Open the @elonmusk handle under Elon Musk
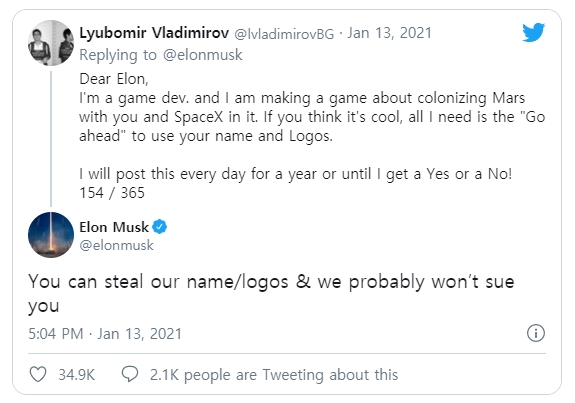Screen dimensions: 575x403 tap(117, 245)
